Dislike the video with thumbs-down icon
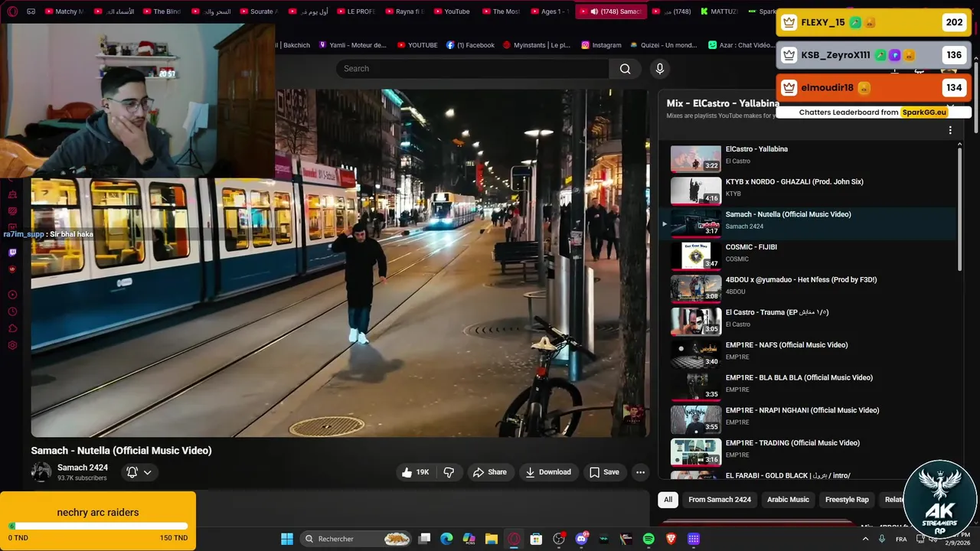980x551 pixels. pos(449,472)
